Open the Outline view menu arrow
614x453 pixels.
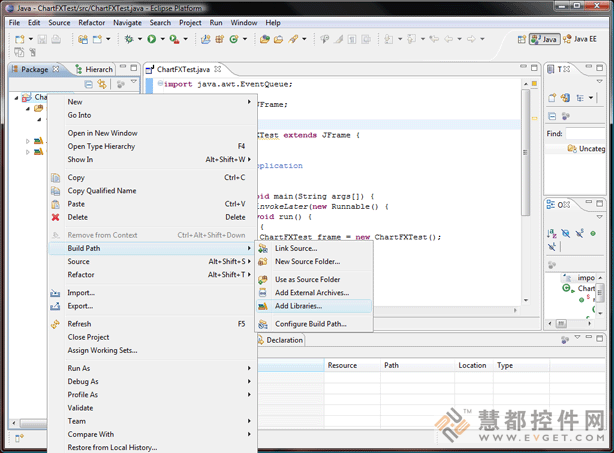pyautogui.click(x=600, y=217)
